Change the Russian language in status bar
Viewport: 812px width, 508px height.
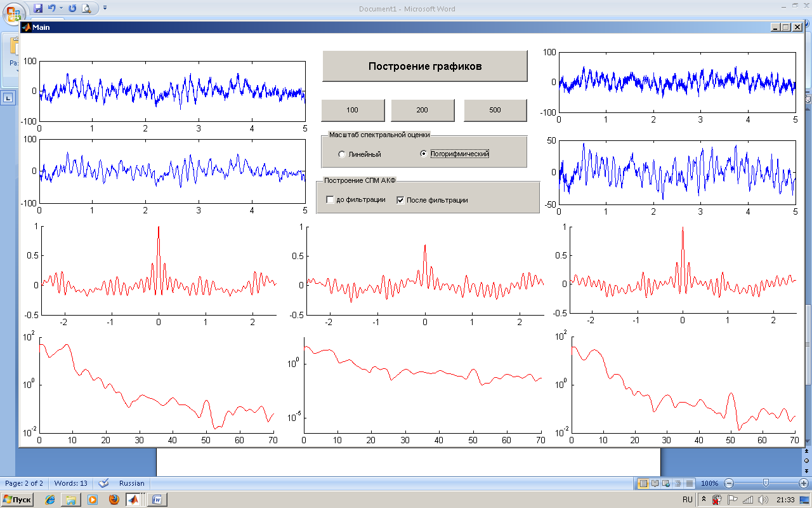coord(132,483)
